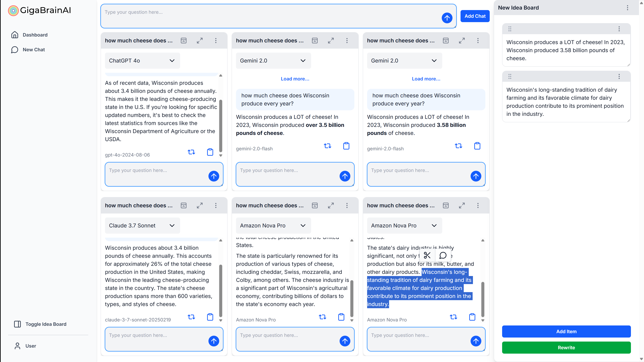Regenerate the '3.58 billion' Gemini response
The height and width of the screenshot is (362, 644).
[x=459, y=146]
